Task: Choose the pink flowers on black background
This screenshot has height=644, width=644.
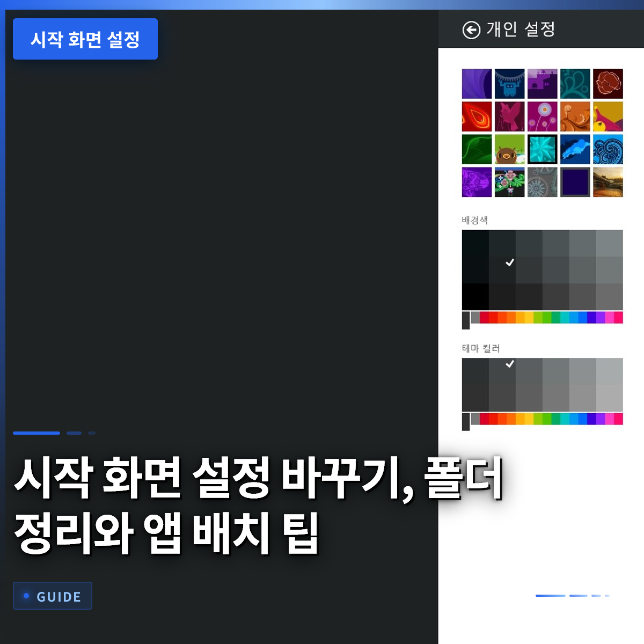Action: (x=509, y=182)
